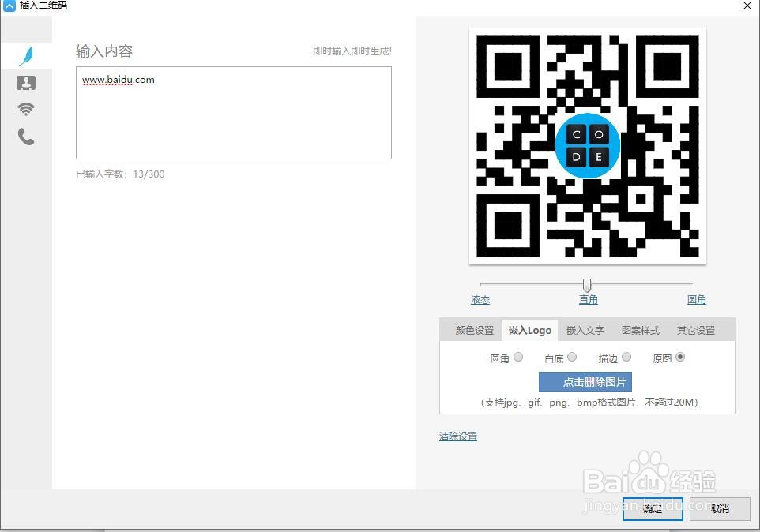Open the 其它设置 tab
This screenshot has height=532, width=760.
(x=695, y=330)
